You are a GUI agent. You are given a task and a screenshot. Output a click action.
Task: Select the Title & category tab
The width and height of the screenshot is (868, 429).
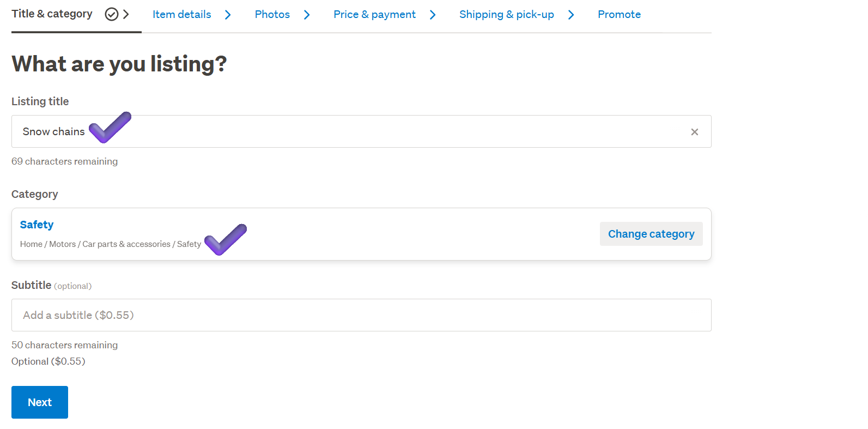52,14
